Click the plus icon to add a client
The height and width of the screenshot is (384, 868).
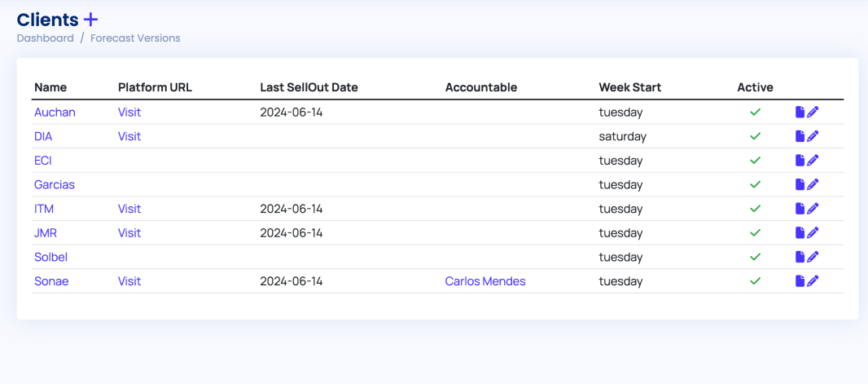[x=90, y=20]
